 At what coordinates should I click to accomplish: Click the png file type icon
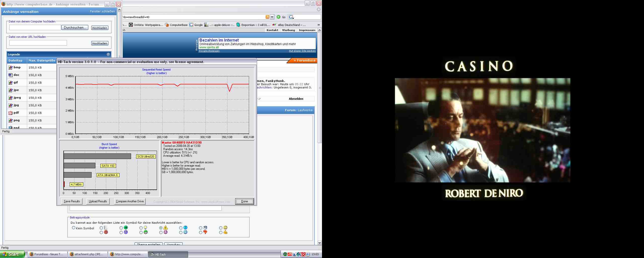(x=11, y=120)
